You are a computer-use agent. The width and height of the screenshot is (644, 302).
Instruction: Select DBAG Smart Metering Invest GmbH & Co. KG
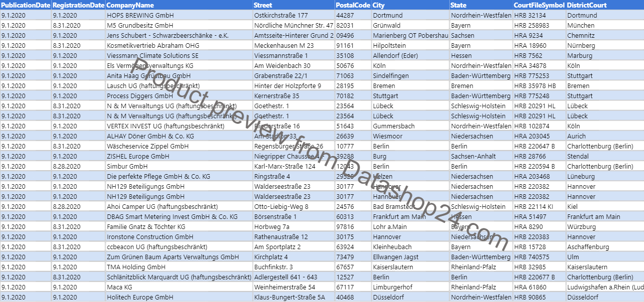click(x=179, y=216)
